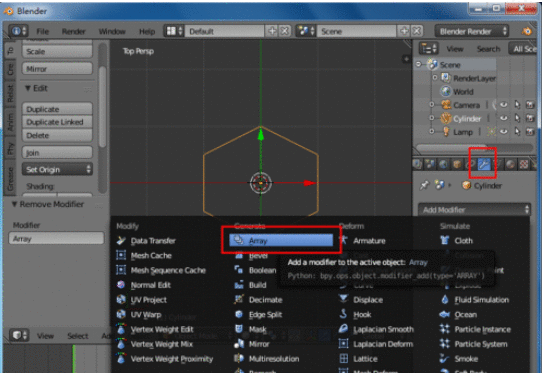Click the Mirror button in tool shelf
This screenshot has width=543, height=373.
tap(57, 69)
